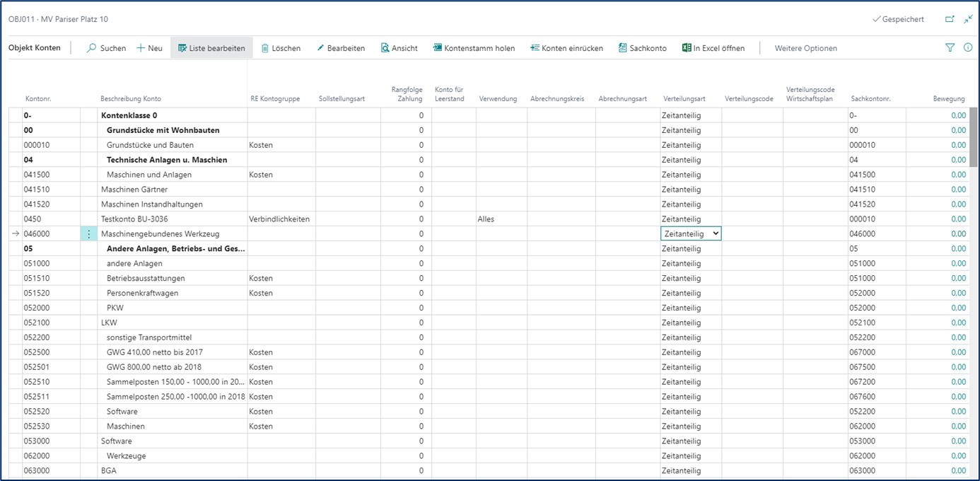
Task: Collapse the page with arrows icon
Action: click(968, 19)
